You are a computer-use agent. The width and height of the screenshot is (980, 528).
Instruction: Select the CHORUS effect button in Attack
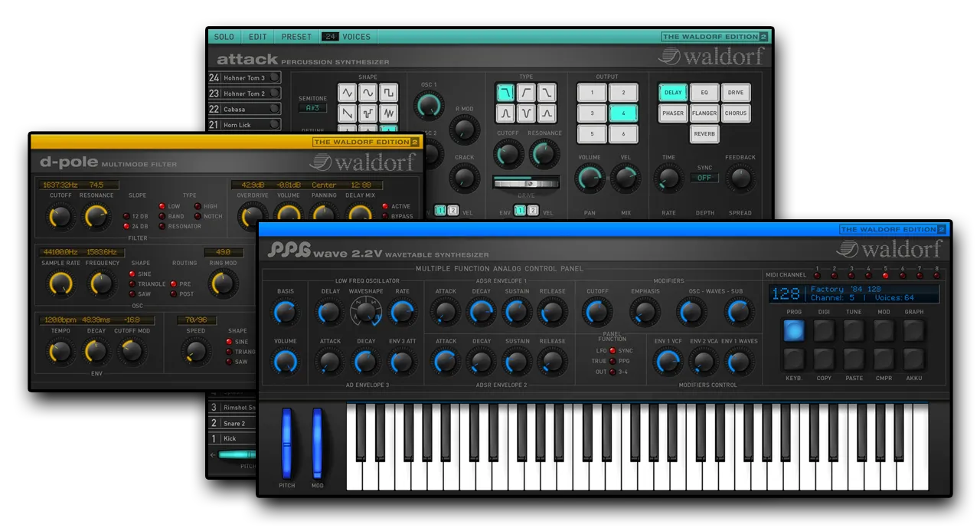(x=736, y=113)
